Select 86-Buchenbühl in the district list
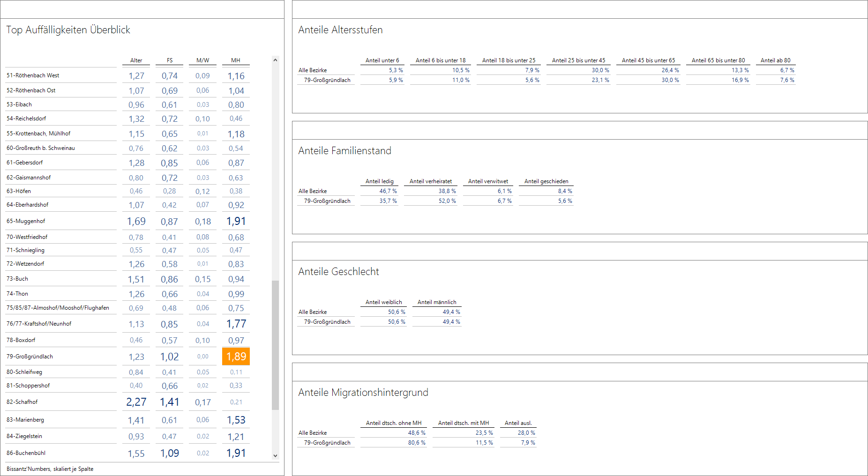The image size is (868, 476). point(26,453)
